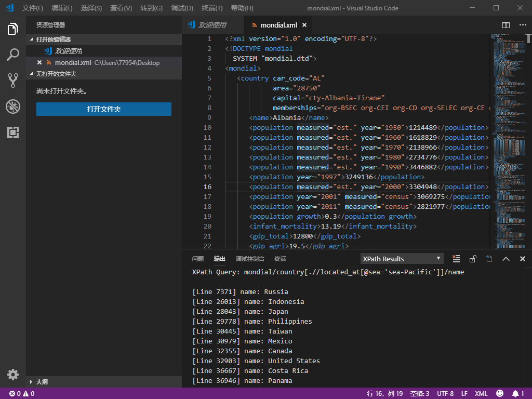The height and width of the screenshot is (399, 532).
Task: Click the infant_mortality 13.19 line
Action: point(333,227)
